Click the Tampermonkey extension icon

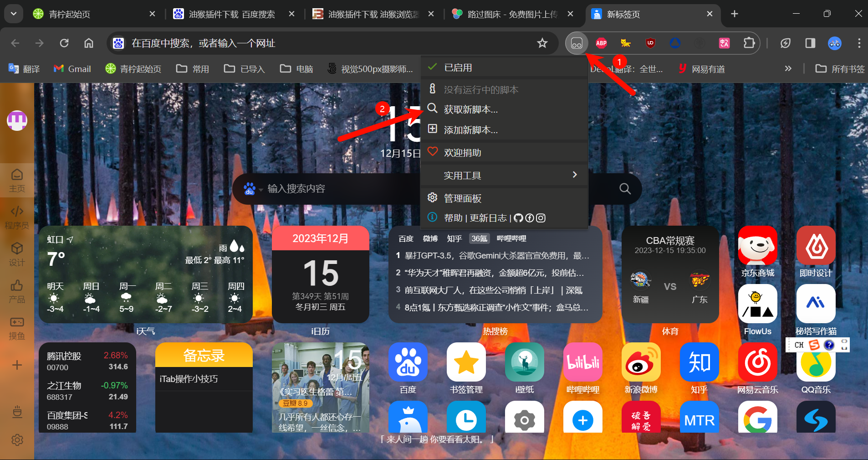[576, 43]
